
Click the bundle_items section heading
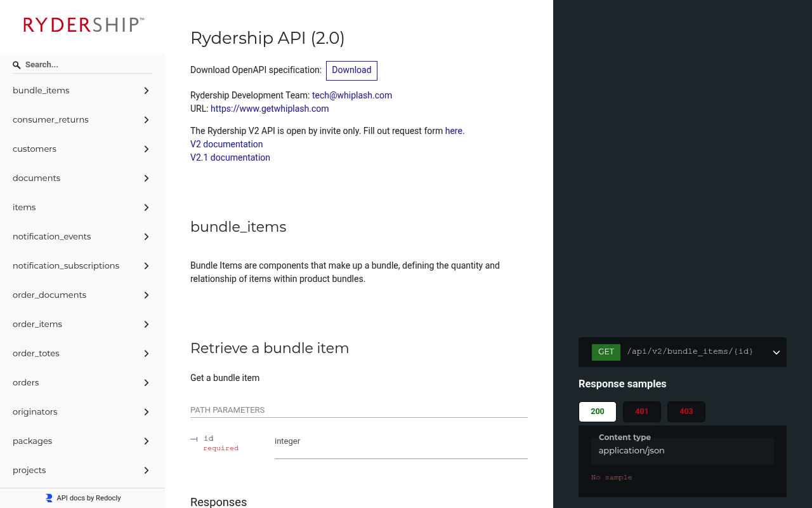239,227
